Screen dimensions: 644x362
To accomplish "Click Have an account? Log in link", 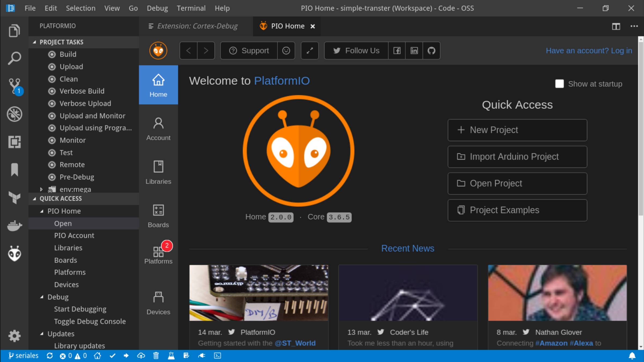I will (589, 51).
